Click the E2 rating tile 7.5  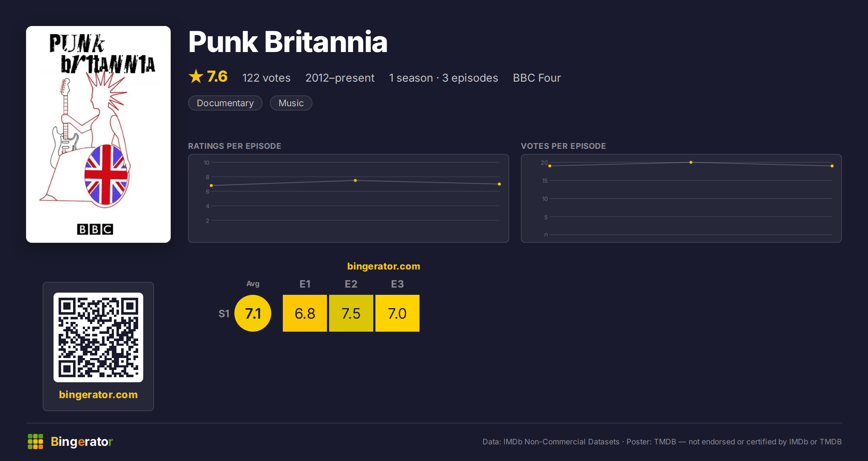click(351, 313)
